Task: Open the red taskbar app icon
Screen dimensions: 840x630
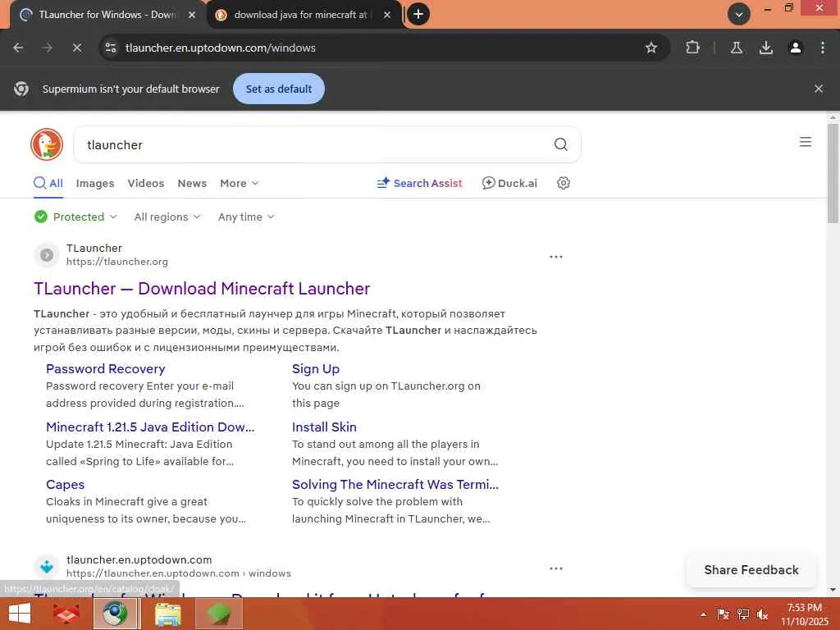Action: (x=66, y=614)
